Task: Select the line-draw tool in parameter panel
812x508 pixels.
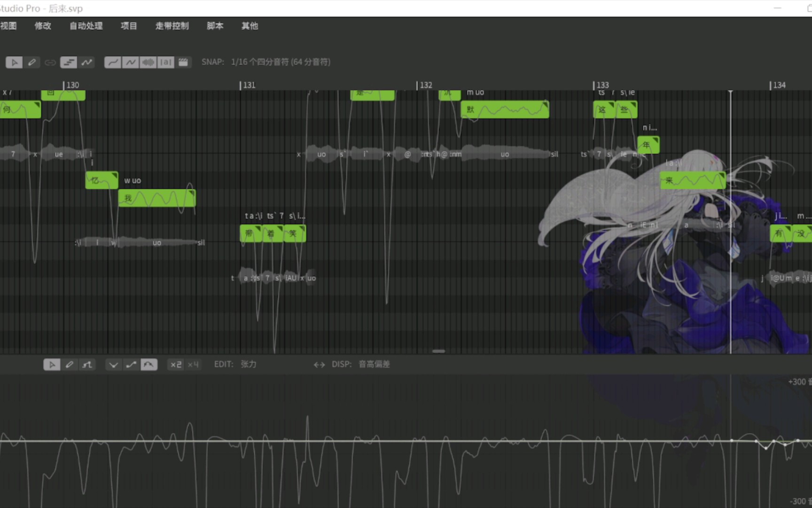Action: [87, 365]
